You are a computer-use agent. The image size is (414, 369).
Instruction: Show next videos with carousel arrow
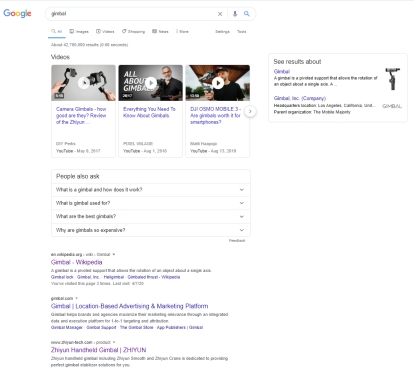(250, 111)
